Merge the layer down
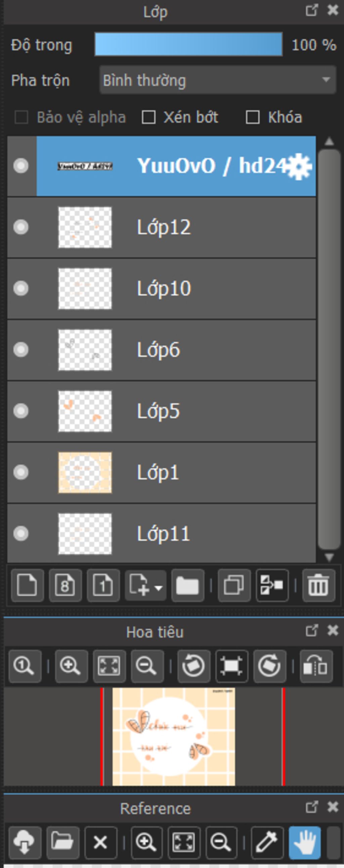Screen dimensions: 344x868 (272, 585)
